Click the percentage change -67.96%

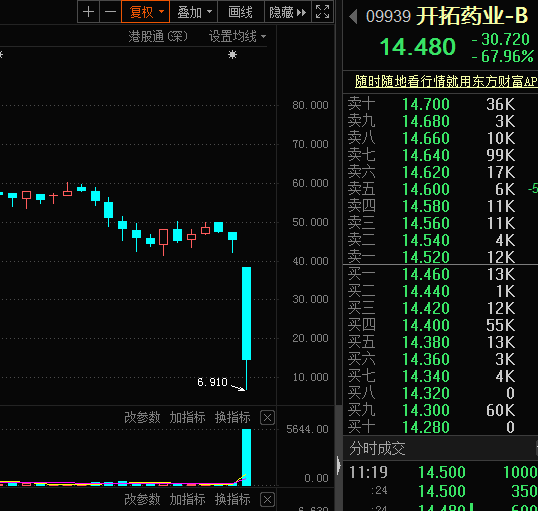pos(503,56)
